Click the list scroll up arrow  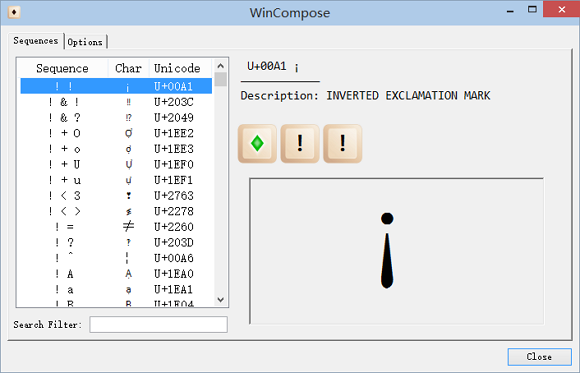(220, 66)
